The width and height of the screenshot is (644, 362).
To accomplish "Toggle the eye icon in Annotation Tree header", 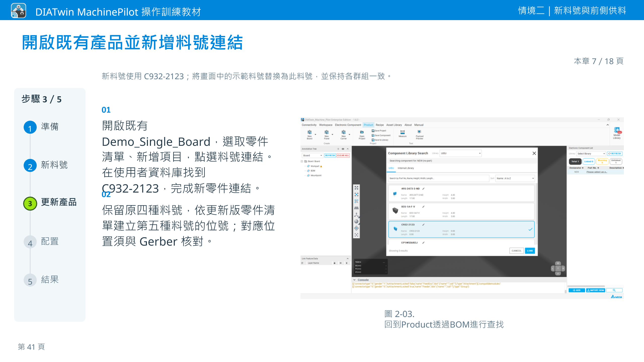I will click(x=343, y=149).
